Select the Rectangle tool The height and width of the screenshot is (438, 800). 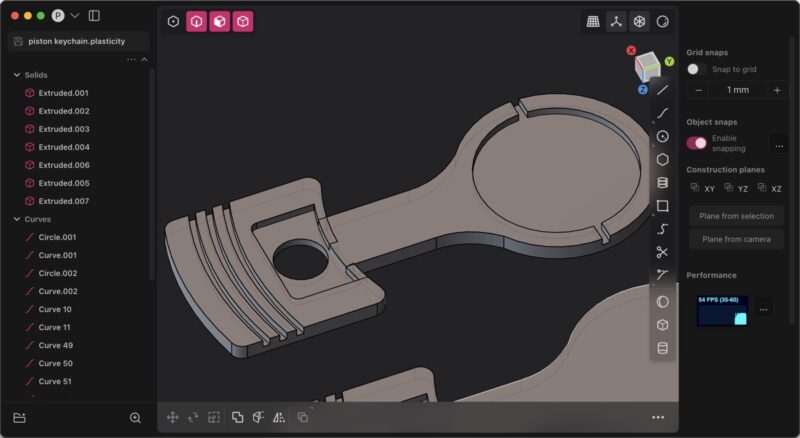point(662,206)
